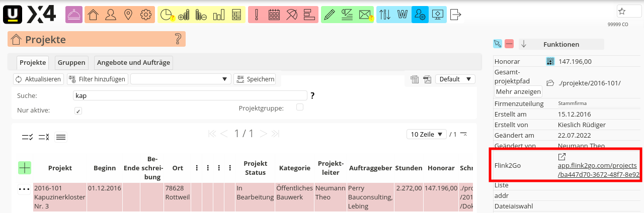Check the Projektgruppe checkbox
Image resolution: width=644 pixels, height=213 pixels.
[x=300, y=107]
